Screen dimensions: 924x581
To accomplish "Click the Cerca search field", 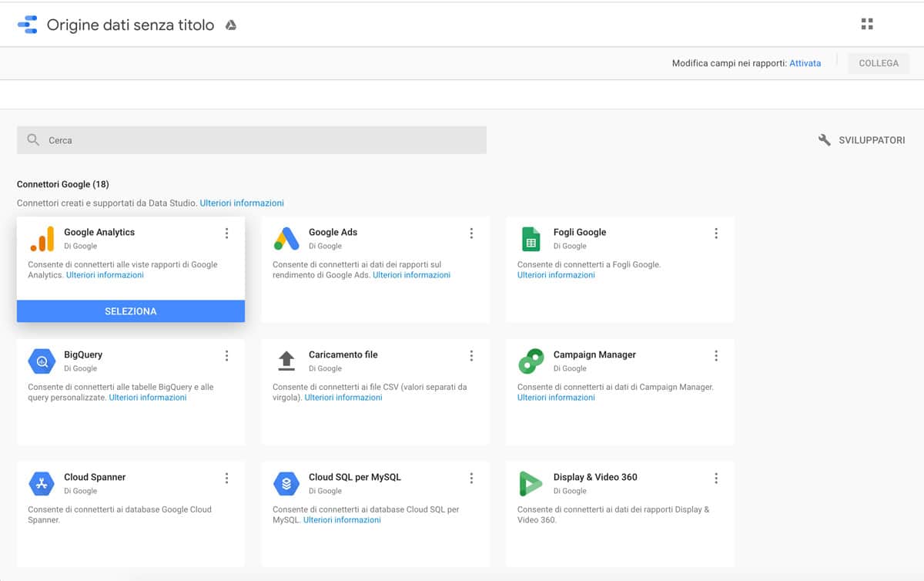I will tap(252, 140).
